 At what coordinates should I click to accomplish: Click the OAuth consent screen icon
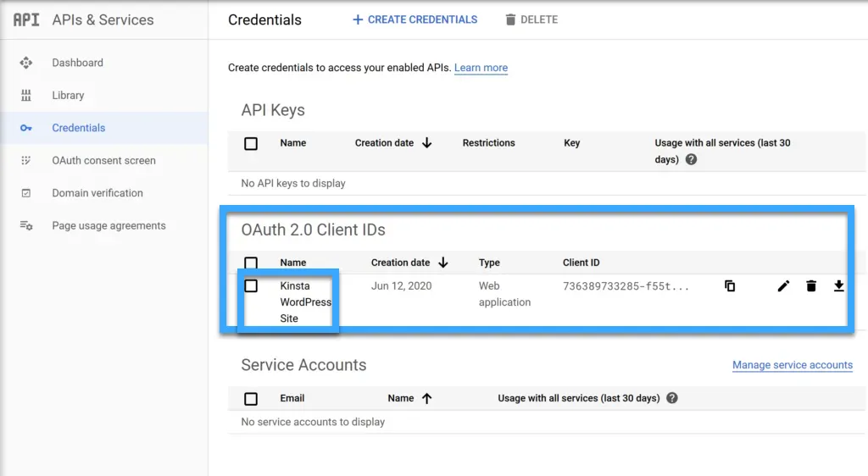click(26, 160)
